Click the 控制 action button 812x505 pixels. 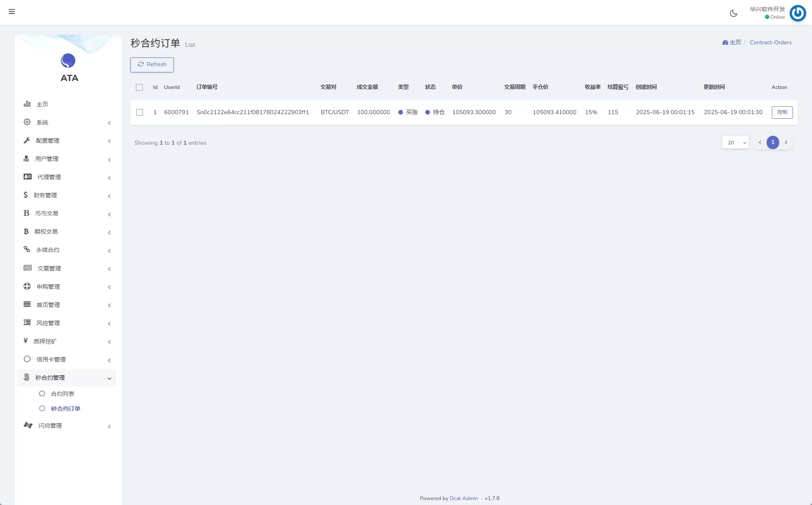pyautogui.click(x=782, y=112)
